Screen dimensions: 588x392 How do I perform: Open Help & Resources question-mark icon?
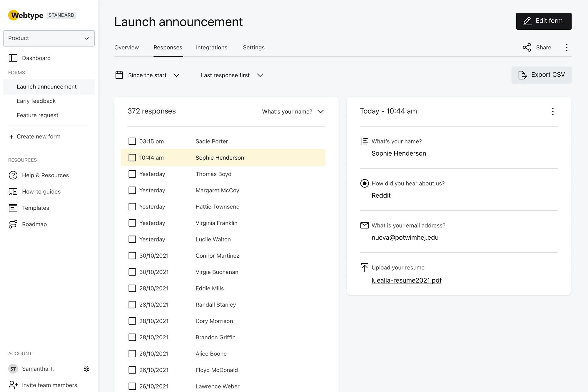pos(13,175)
